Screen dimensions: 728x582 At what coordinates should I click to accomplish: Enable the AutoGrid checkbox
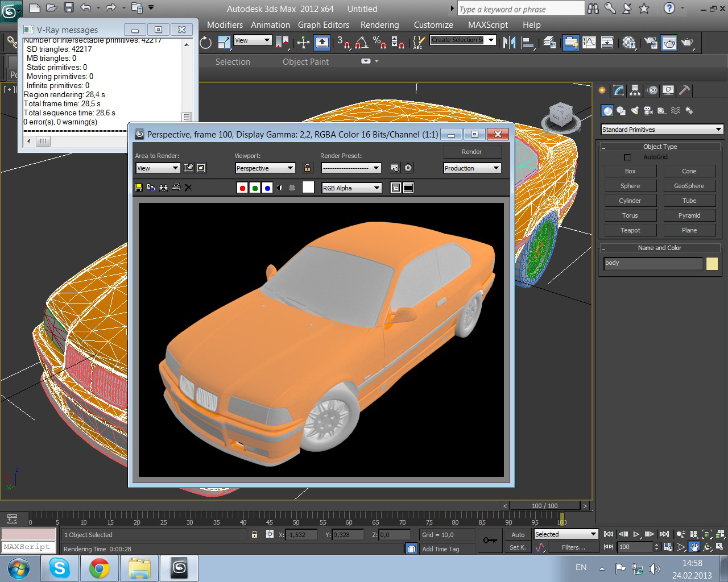[x=627, y=157]
